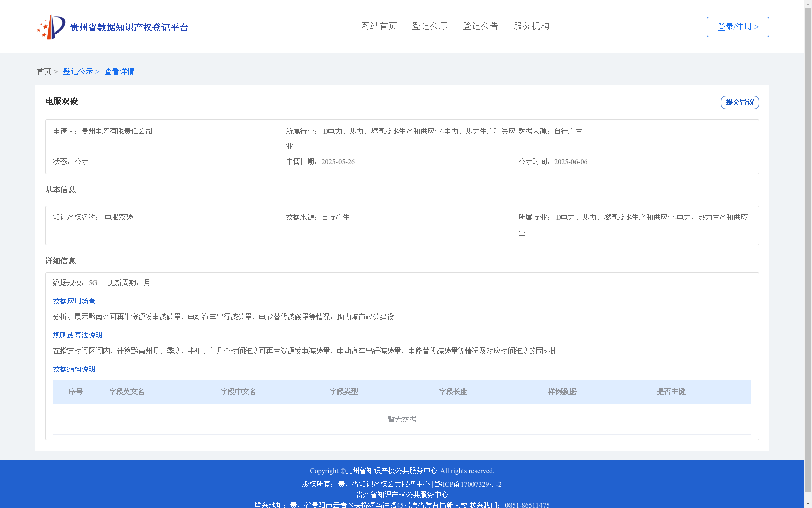This screenshot has height=508, width=812.
Task: Open the 贵州省数据知识产权登记平台 site title
Action: 129,27
